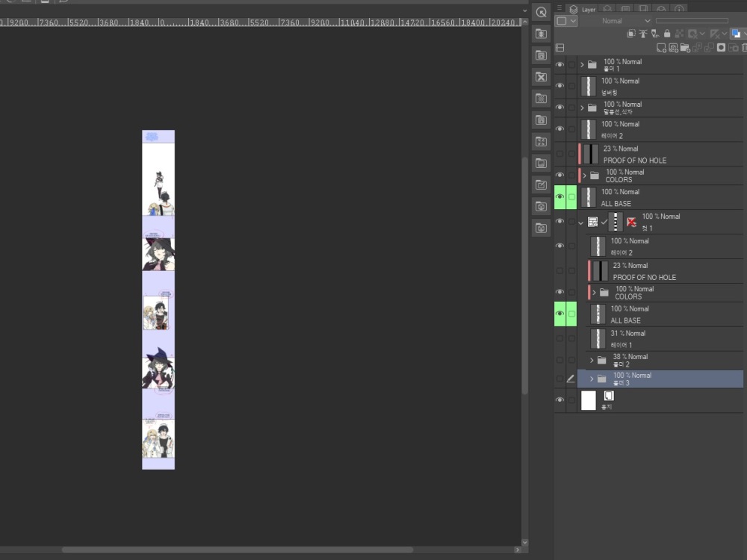Toggle lock box on 넘버링 layer row
747x560 pixels.
571,86
